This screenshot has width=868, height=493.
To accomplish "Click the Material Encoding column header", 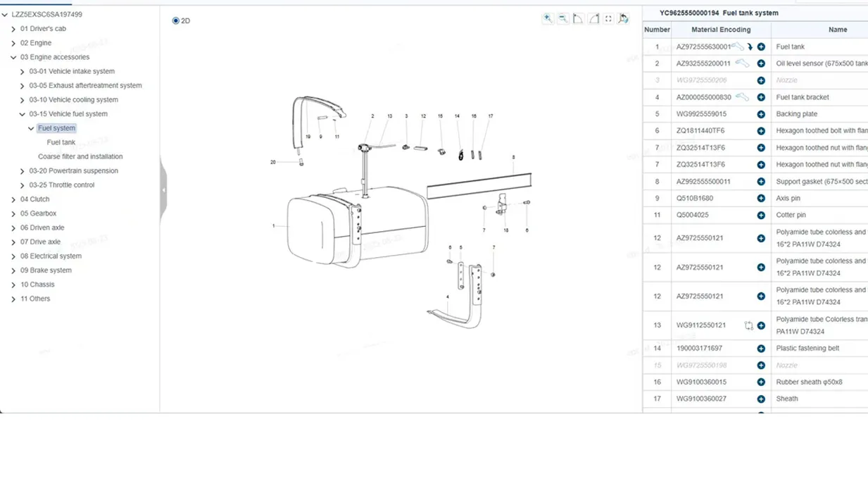I will pos(721,30).
